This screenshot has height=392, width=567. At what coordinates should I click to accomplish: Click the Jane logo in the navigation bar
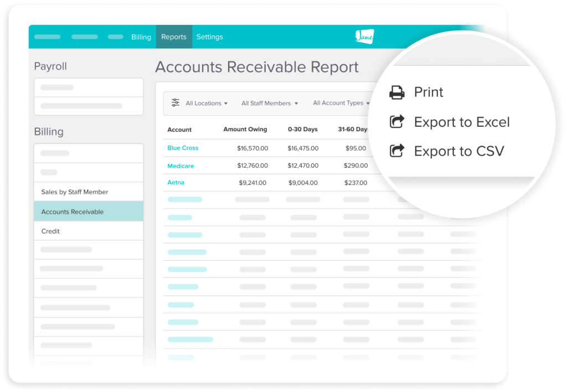point(364,37)
